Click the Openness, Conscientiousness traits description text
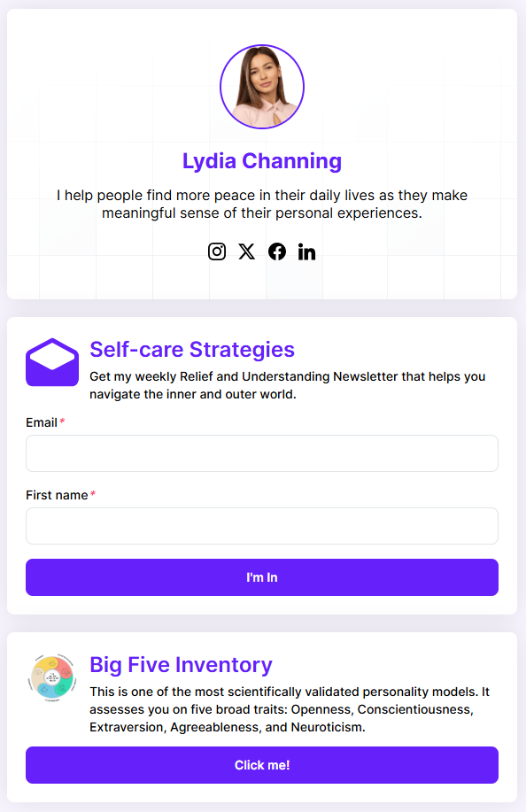The height and width of the screenshot is (812, 526). click(290, 709)
